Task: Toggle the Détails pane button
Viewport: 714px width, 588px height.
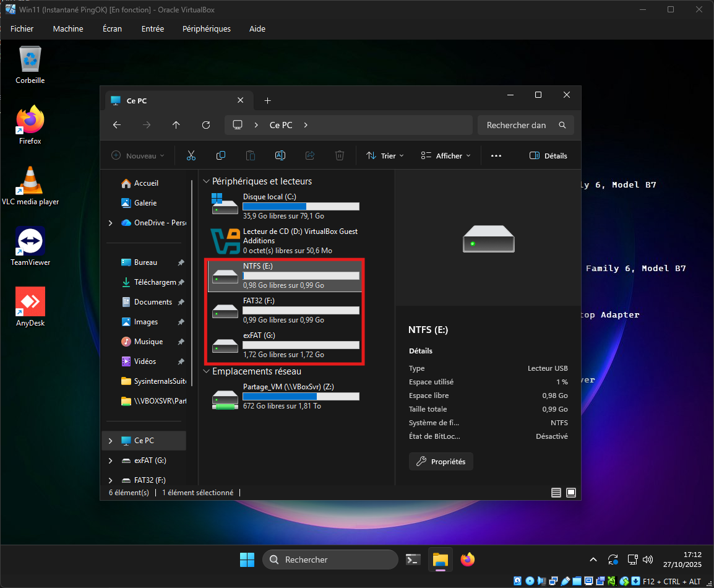Action: pos(548,156)
